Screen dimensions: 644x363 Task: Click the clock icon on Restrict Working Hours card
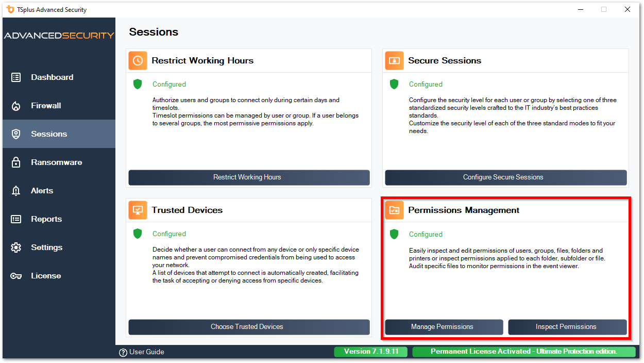137,60
